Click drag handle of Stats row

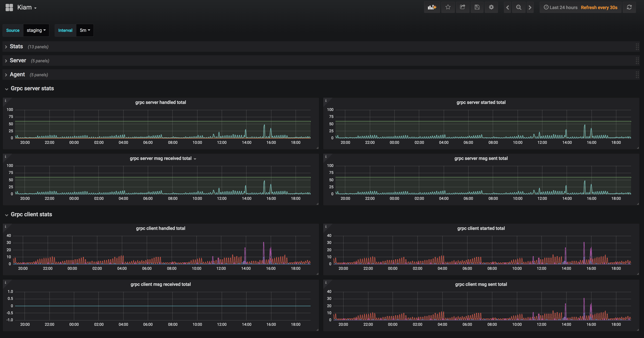pos(637,47)
